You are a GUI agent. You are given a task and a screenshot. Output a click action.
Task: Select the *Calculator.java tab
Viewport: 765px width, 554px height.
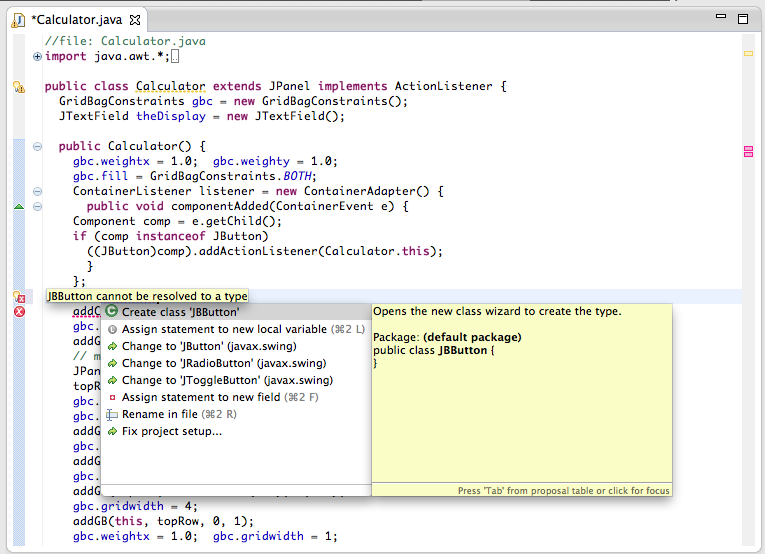click(x=77, y=20)
